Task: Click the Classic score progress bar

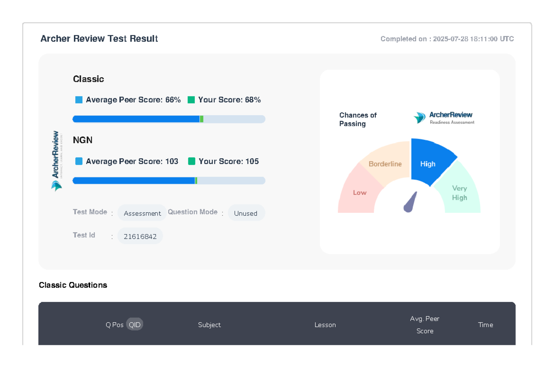Action: 169,119
